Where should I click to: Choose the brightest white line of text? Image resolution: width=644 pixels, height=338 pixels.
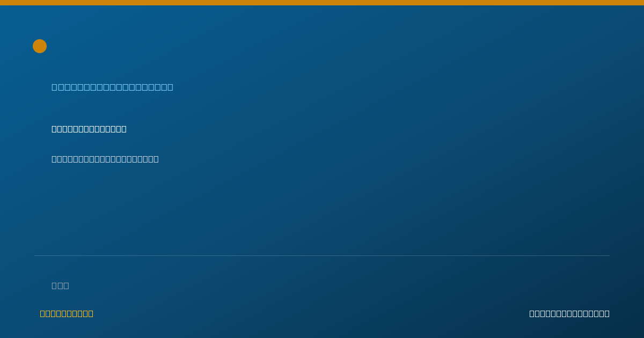(89, 129)
